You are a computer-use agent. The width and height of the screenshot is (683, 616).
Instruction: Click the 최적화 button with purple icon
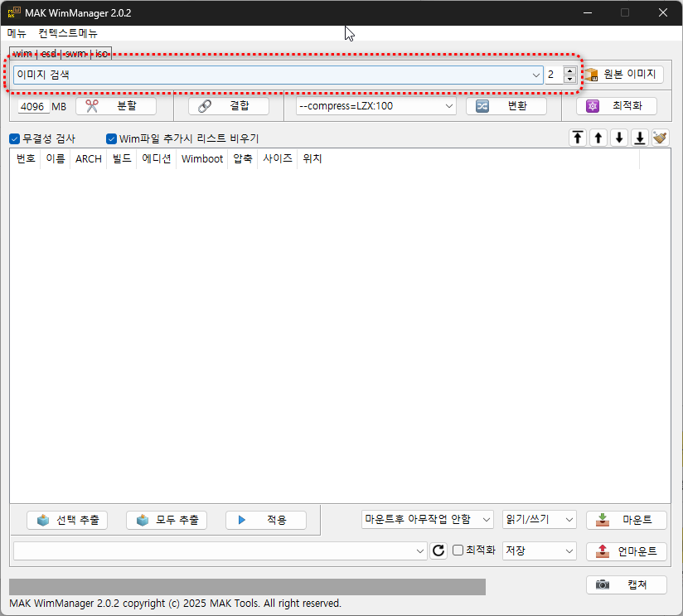pos(617,106)
